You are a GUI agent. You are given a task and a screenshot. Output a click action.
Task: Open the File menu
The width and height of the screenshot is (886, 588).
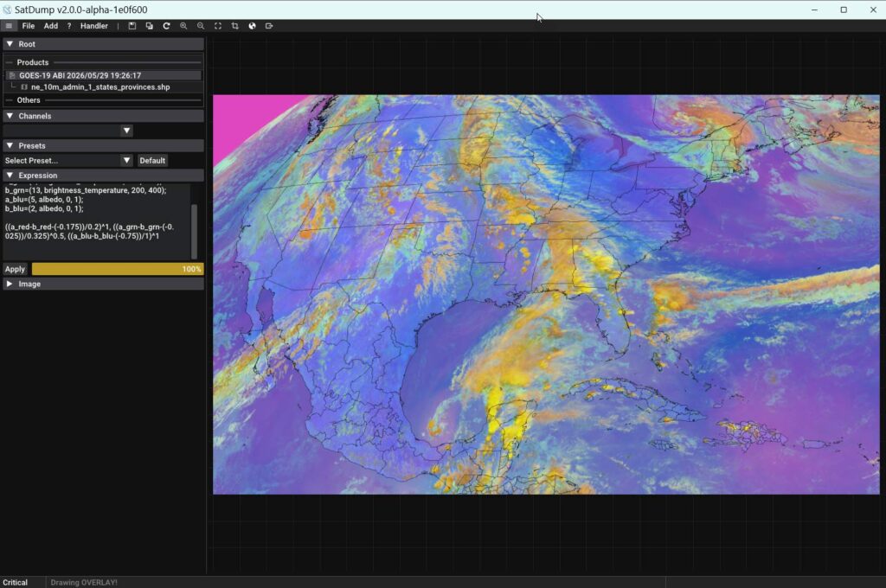coord(29,26)
